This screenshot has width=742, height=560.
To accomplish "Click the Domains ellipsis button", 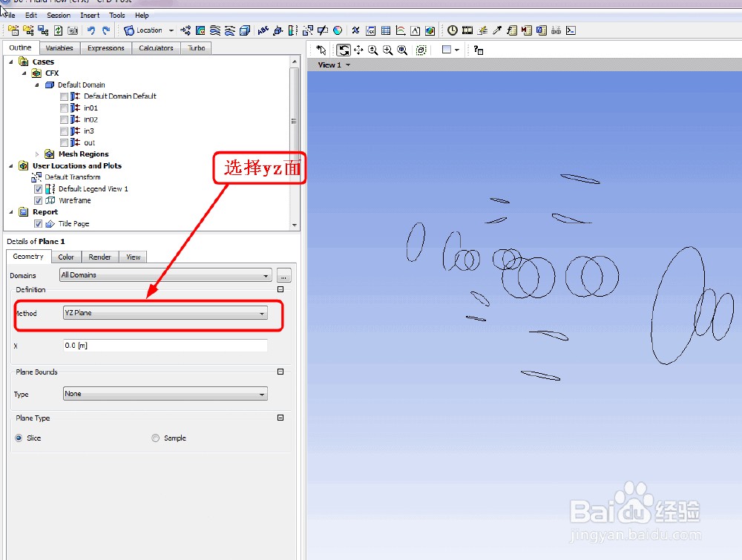I will (284, 275).
